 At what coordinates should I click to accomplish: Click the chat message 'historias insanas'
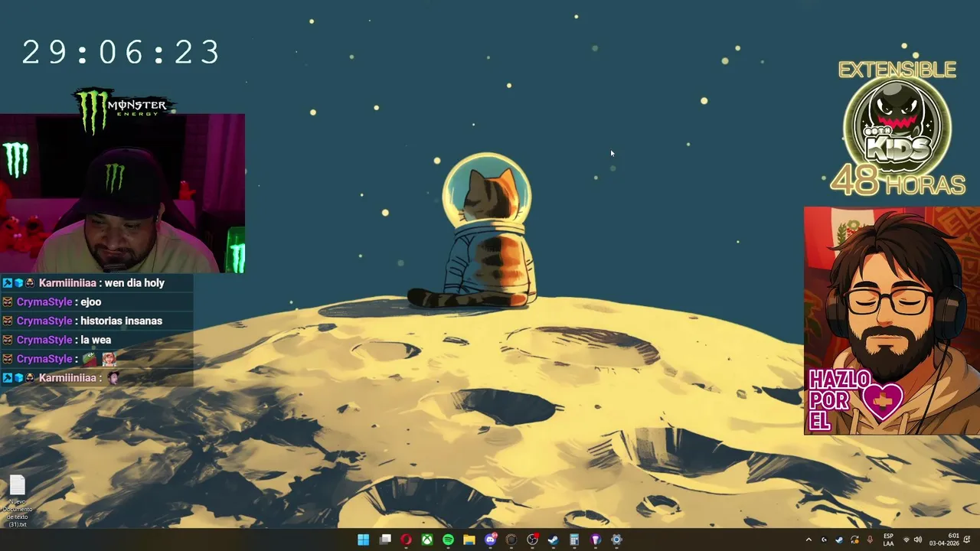point(121,321)
